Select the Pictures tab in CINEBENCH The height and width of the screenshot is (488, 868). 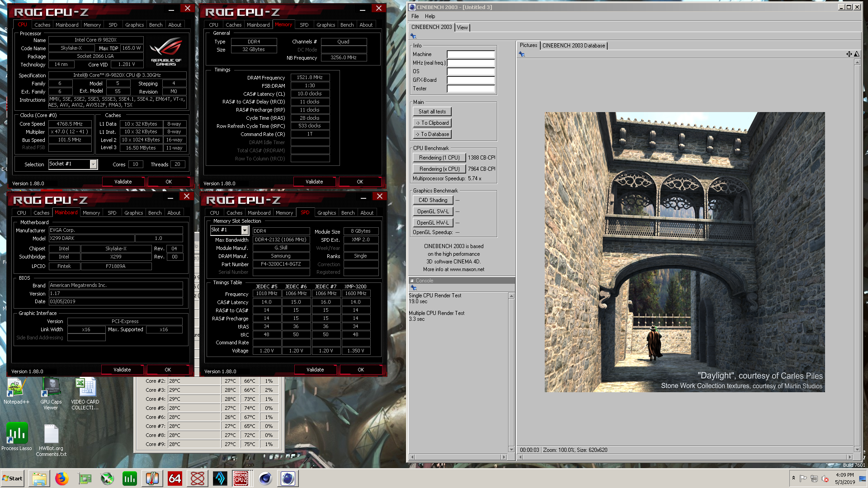click(x=528, y=45)
